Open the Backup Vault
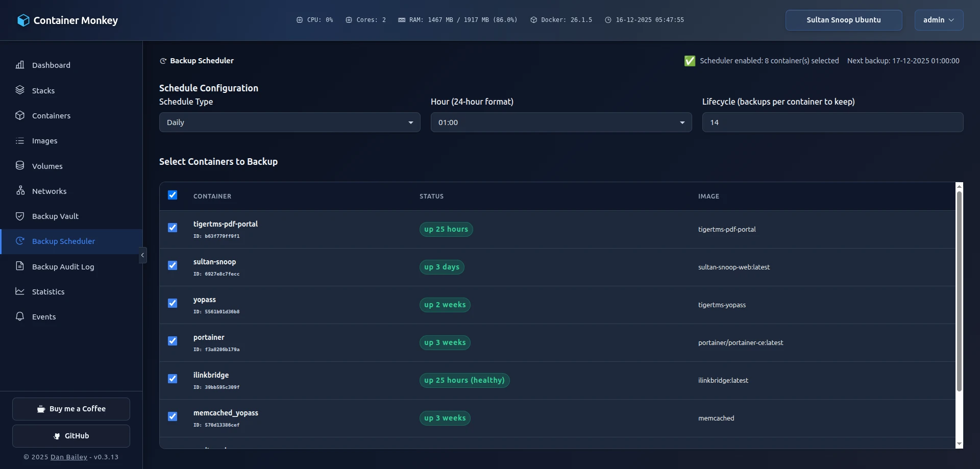The width and height of the screenshot is (980, 469). [55, 216]
